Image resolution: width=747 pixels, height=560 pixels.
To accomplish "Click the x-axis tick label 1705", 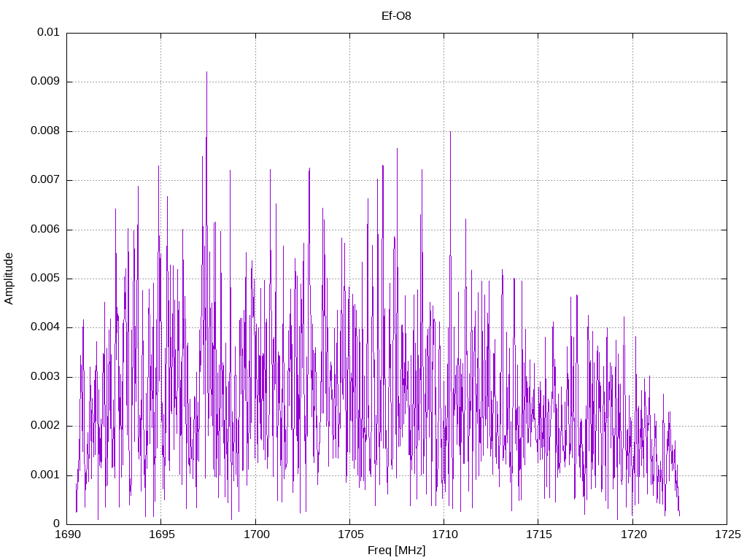I will point(350,534).
